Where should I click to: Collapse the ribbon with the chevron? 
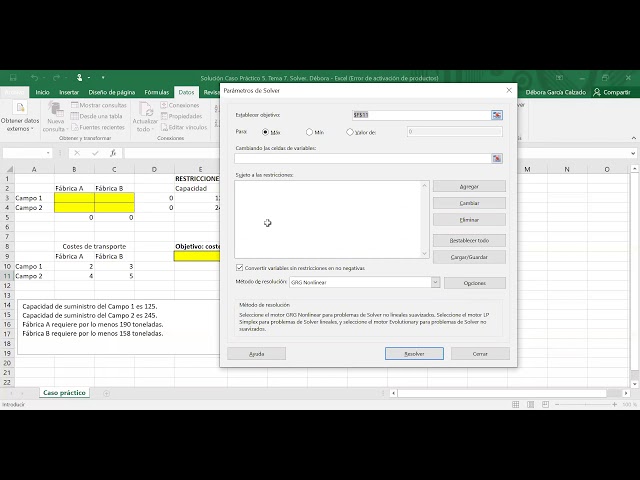pyautogui.click(x=633, y=138)
